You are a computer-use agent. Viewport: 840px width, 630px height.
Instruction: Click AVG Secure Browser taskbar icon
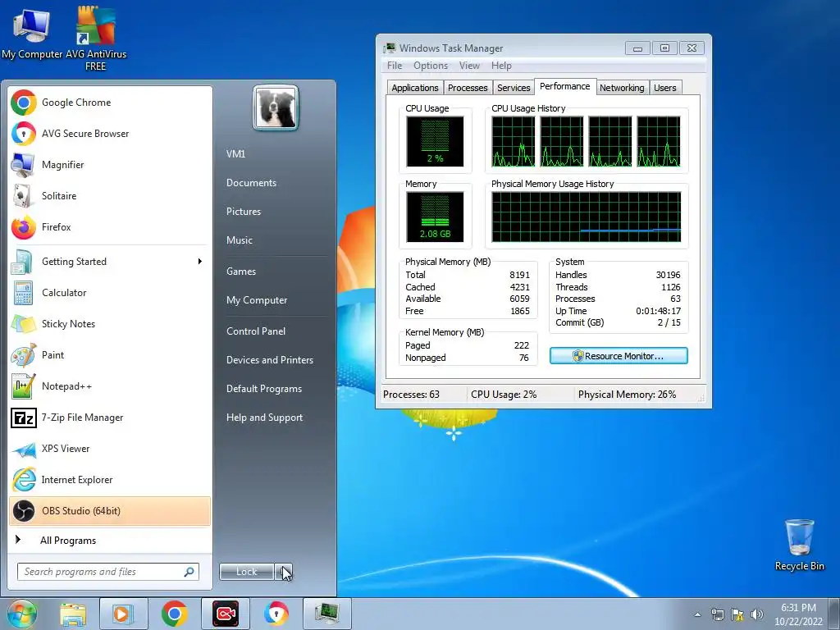(276, 614)
